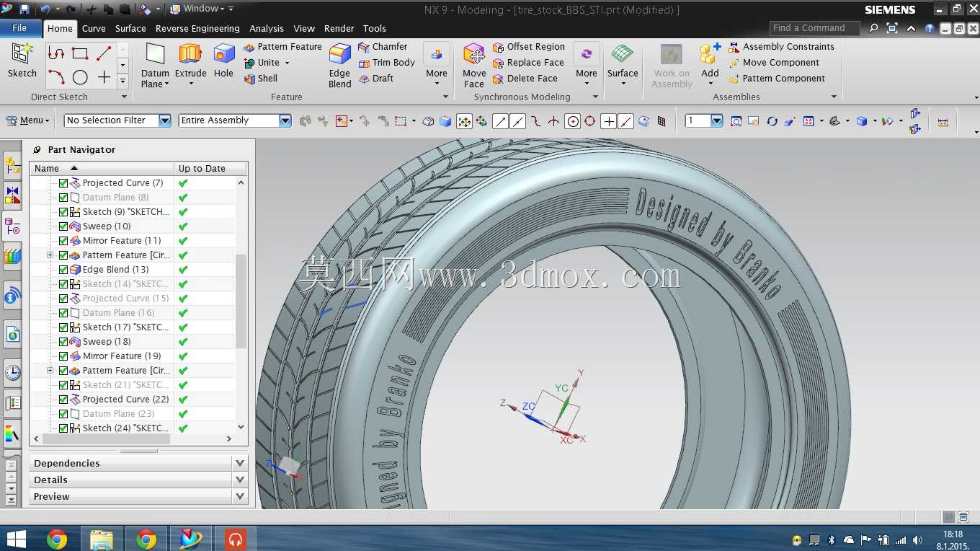This screenshot has height=551, width=980.
Task: Open the Surface gallery
Action: click(x=623, y=65)
